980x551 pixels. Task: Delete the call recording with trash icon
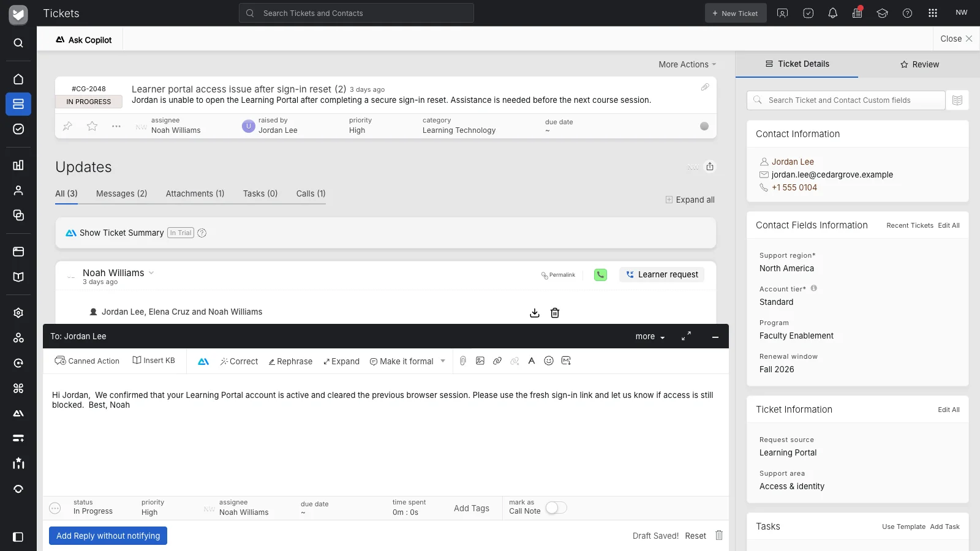555,313
